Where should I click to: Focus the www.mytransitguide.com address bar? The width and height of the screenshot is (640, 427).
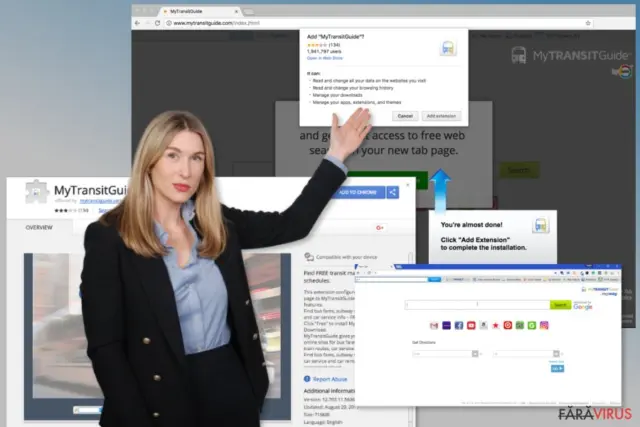pos(376,23)
